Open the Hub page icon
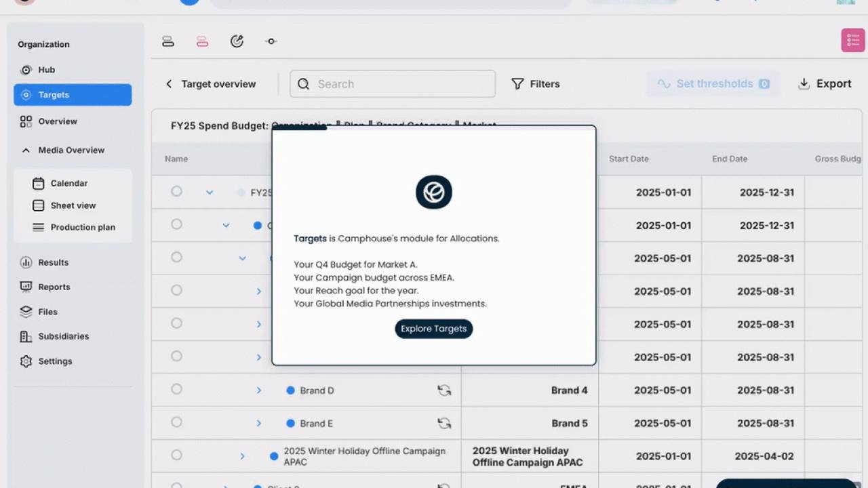The width and height of the screenshot is (868, 488). pyautogui.click(x=26, y=70)
